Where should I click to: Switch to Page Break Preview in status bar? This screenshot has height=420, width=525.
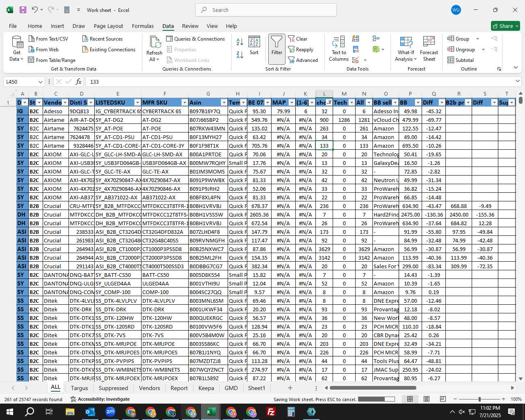(x=443, y=399)
